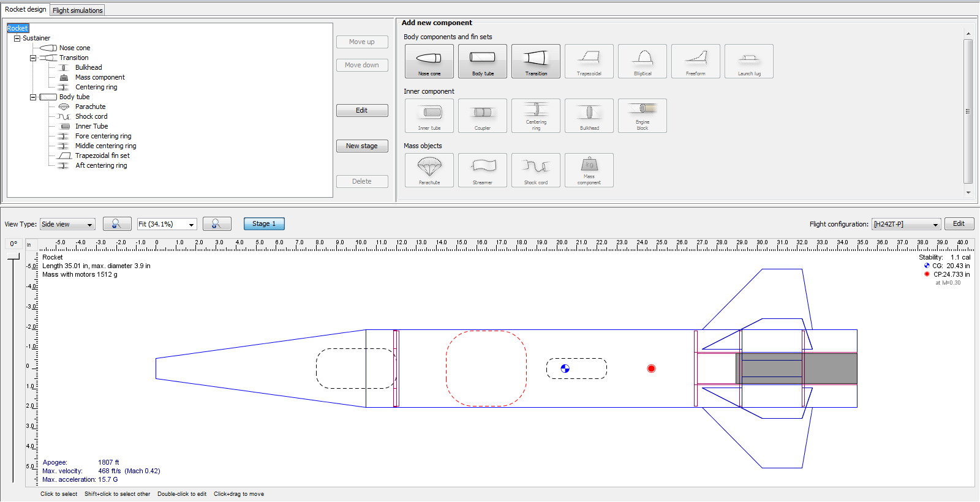The width and height of the screenshot is (980, 502).
Task: Add a Shock cord mass object
Action: (536, 170)
